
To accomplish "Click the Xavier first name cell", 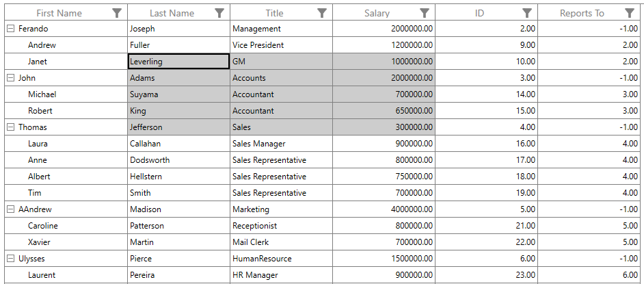I will [x=66, y=242].
